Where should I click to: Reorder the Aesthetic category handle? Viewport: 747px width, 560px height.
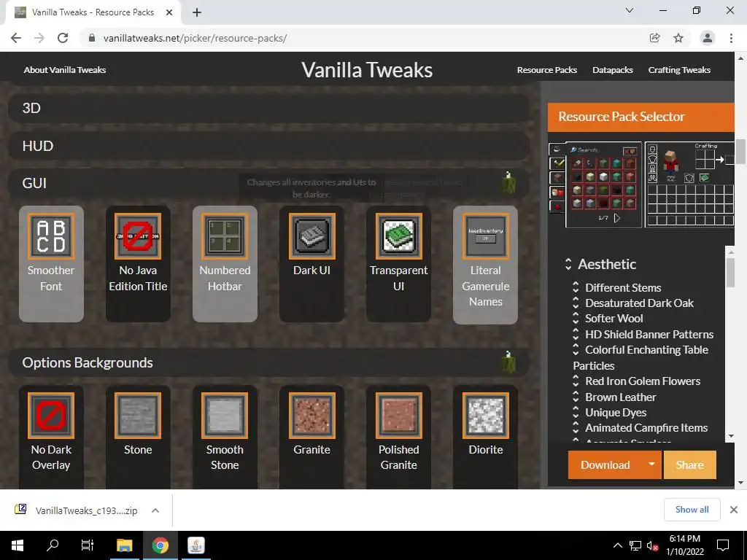pos(568,264)
